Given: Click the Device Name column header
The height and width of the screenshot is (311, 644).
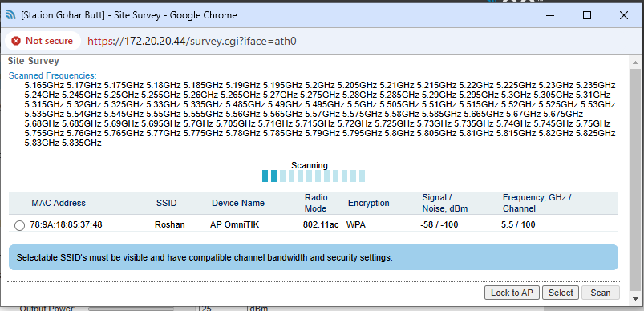Looking at the screenshot, I should tap(238, 203).
